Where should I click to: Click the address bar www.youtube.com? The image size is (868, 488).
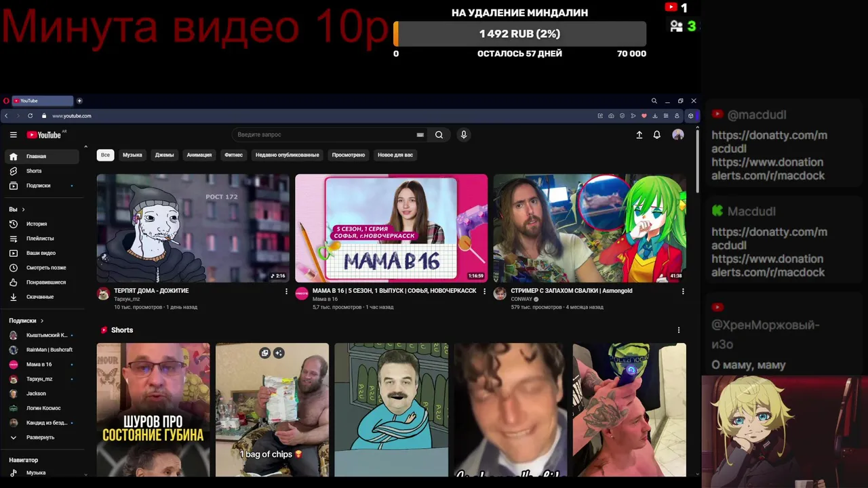[x=72, y=116]
